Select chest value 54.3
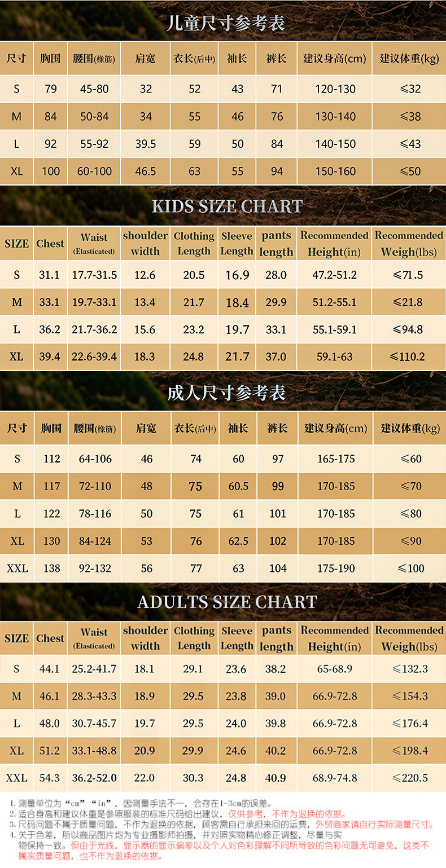 pos(50,778)
